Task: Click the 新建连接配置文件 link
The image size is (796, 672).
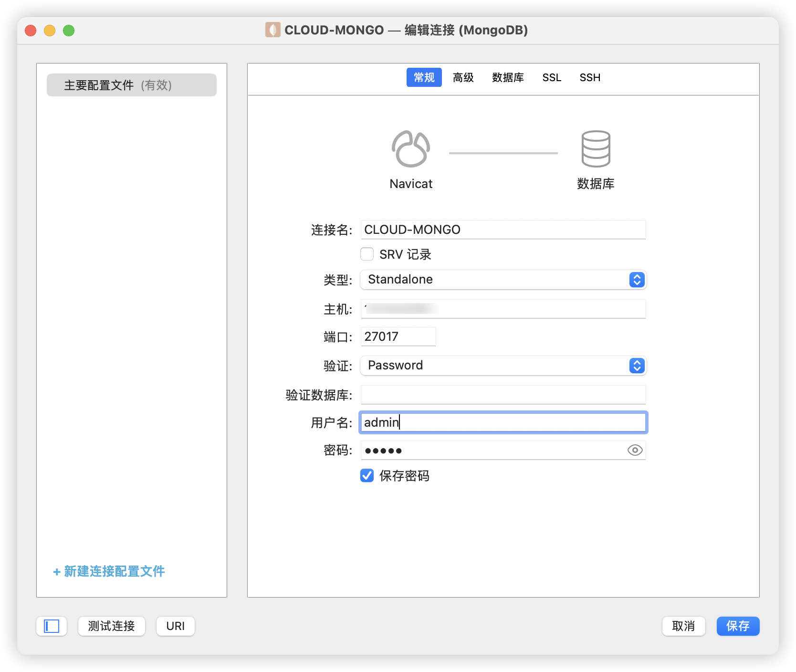Action: coord(109,571)
